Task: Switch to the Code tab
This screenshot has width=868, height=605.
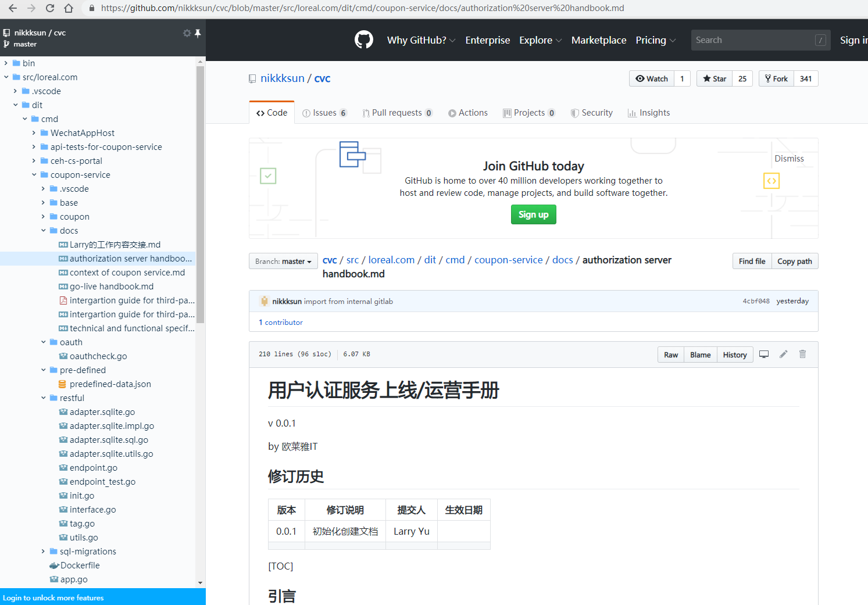Action: pyautogui.click(x=272, y=113)
